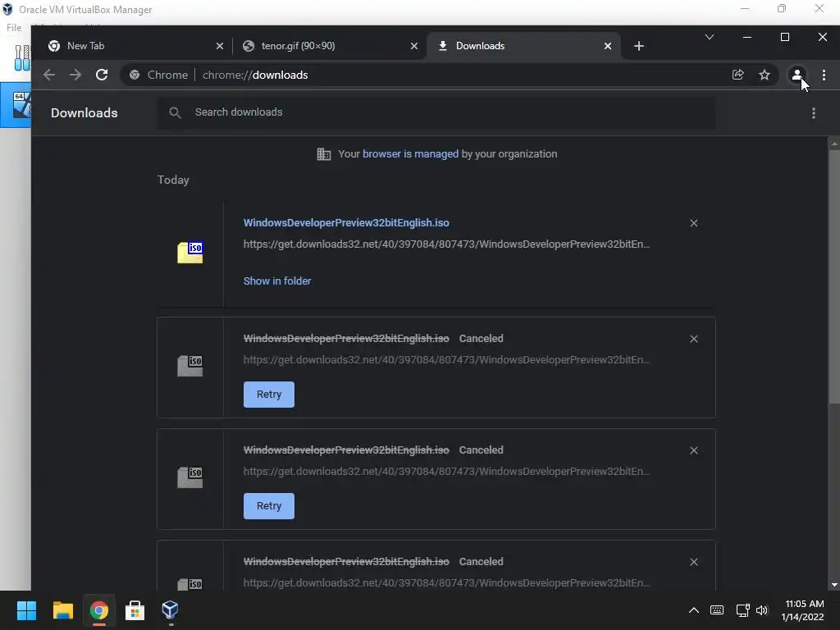This screenshot has height=630, width=840.
Task: Close the tenor.gif tab
Action: (414, 46)
